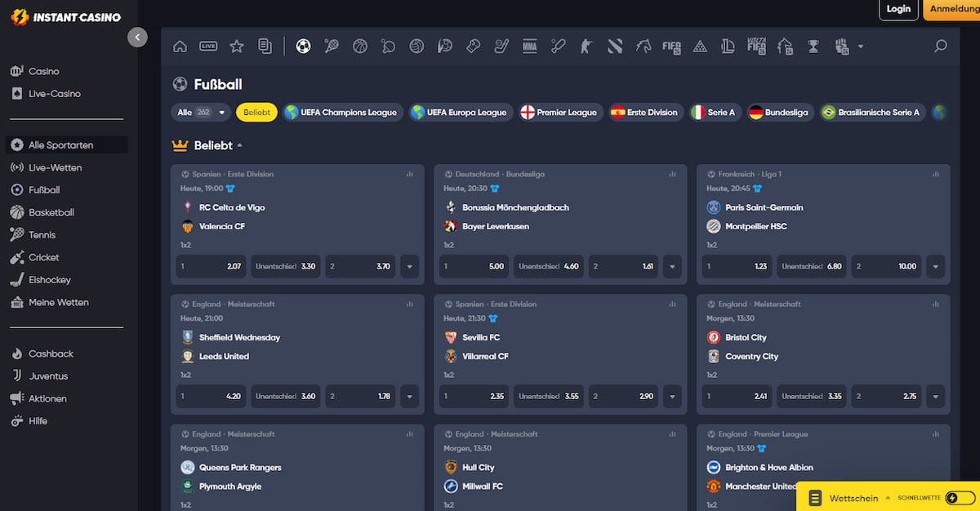Open the Alle 262 dropdown
Viewport: 980px width, 511px height.
click(201, 113)
